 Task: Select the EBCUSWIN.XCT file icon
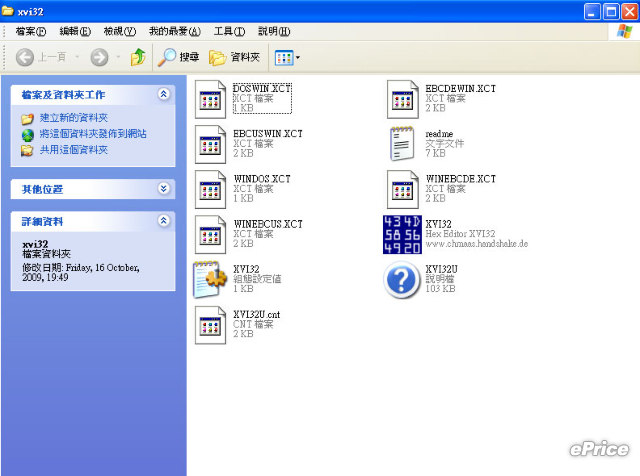point(210,145)
